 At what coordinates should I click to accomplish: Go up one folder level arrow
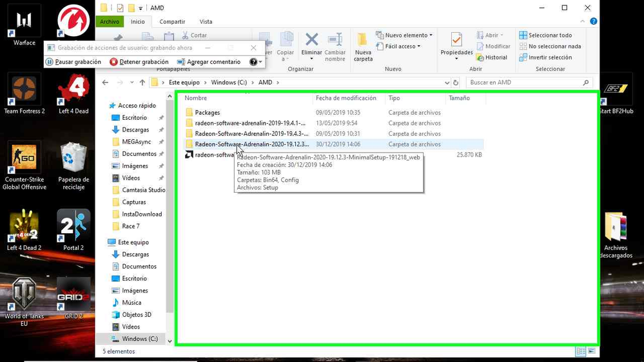coord(142,82)
